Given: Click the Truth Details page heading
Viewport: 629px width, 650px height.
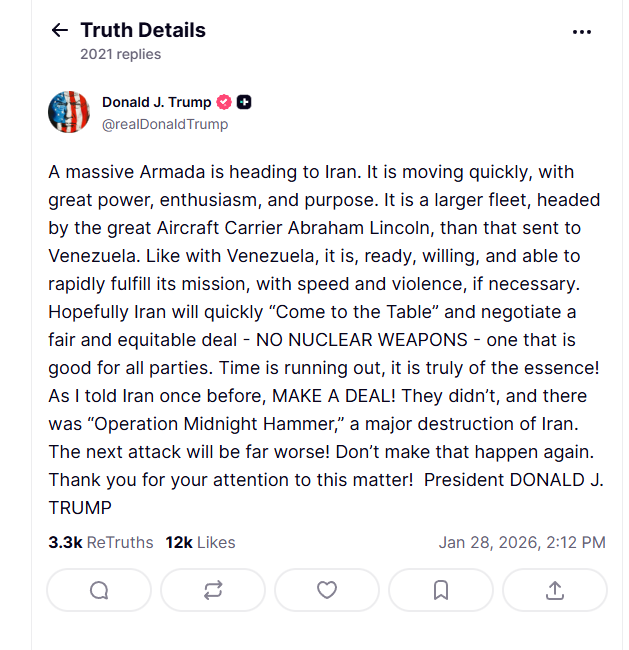Looking at the screenshot, I should [143, 30].
